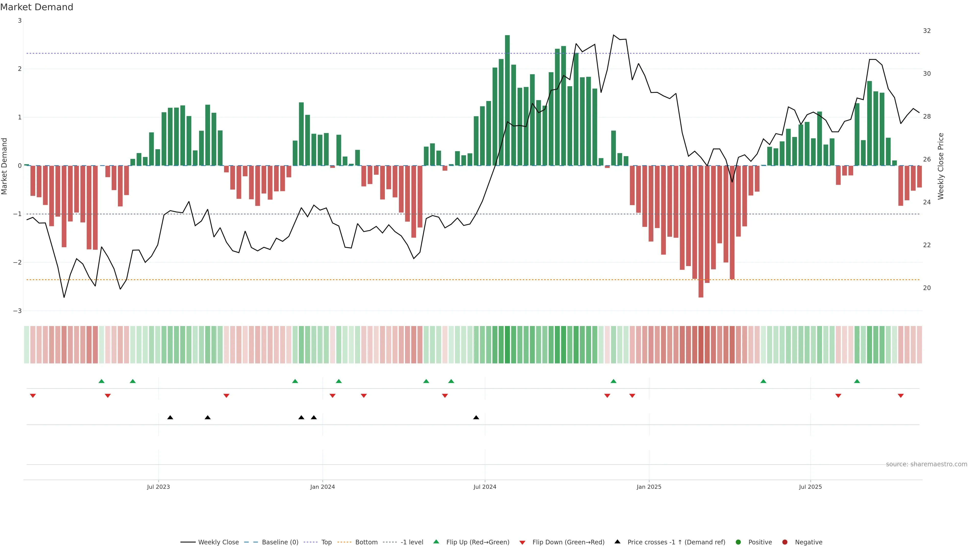Click the black Price crosses -1 legend triangle
Screen dimensions: 980x551
pos(617,542)
